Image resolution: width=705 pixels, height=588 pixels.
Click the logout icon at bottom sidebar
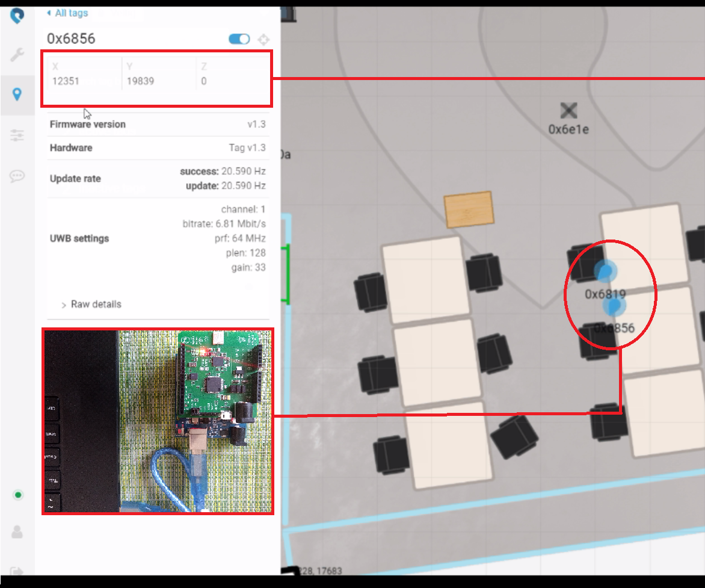(17, 568)
